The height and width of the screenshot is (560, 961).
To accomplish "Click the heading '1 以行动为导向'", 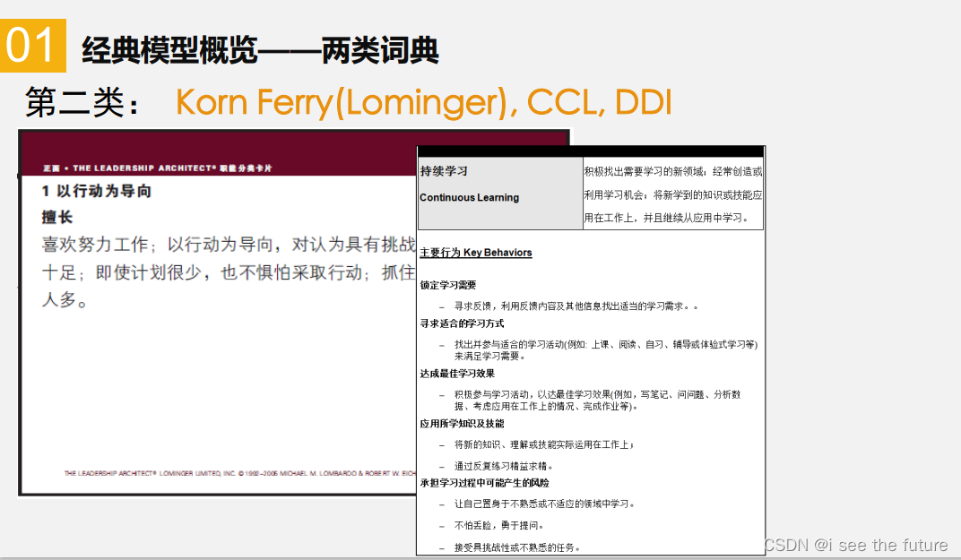I will pyautogui.click(x=96, y=191).
